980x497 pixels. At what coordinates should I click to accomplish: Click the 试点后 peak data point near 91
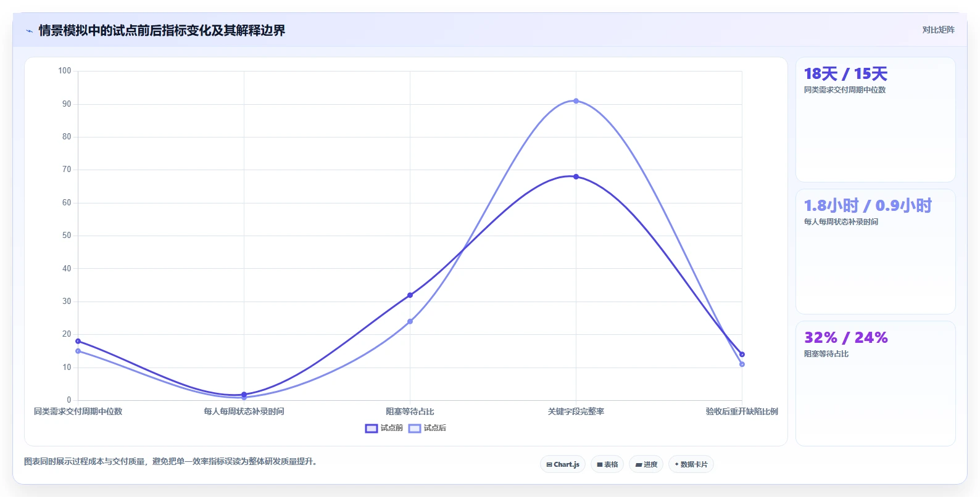(x=576, y=101)
